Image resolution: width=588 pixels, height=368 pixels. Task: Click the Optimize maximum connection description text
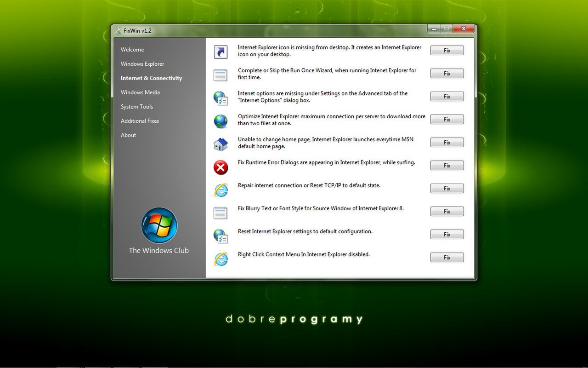coord(332,120)
